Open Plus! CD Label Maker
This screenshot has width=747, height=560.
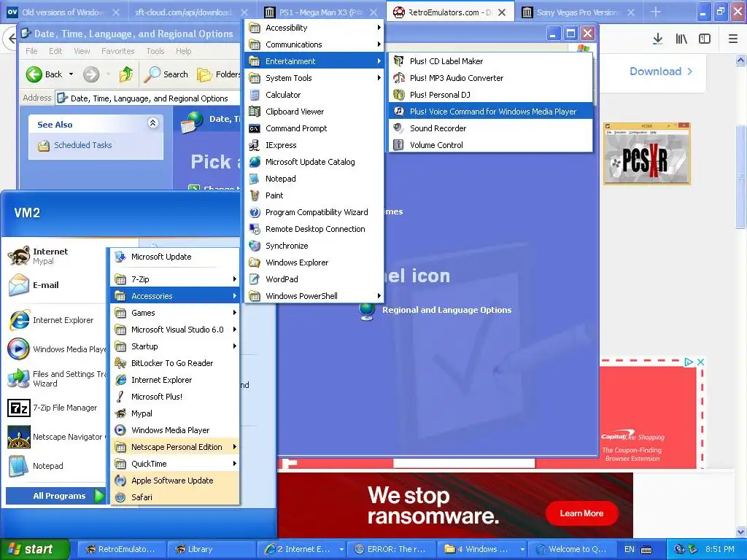tap(491, 61)
